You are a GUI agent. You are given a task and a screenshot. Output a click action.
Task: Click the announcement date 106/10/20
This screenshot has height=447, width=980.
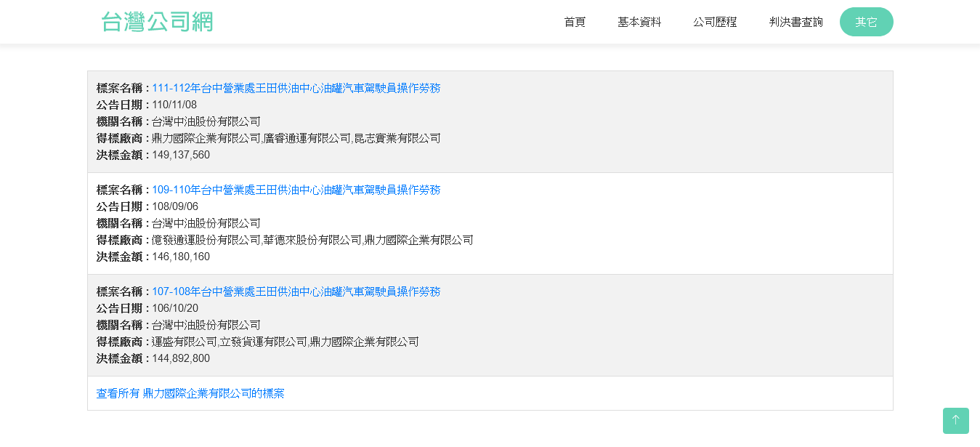[x=174, y=308]
